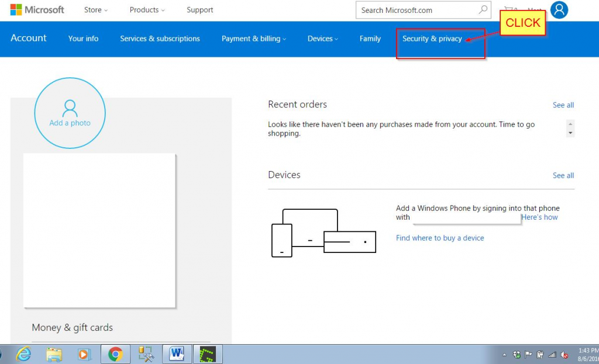Open Services & subscriptions tab
This screenshot has height=364, width=599.
160,39
